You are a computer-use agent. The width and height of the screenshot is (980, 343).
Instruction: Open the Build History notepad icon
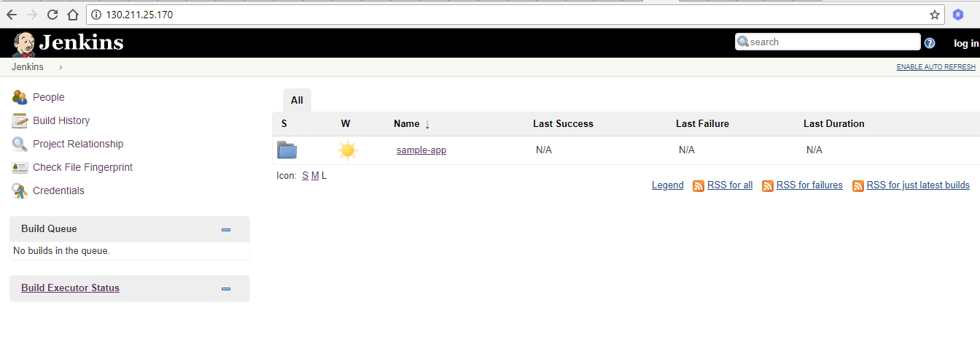point(20,120)
